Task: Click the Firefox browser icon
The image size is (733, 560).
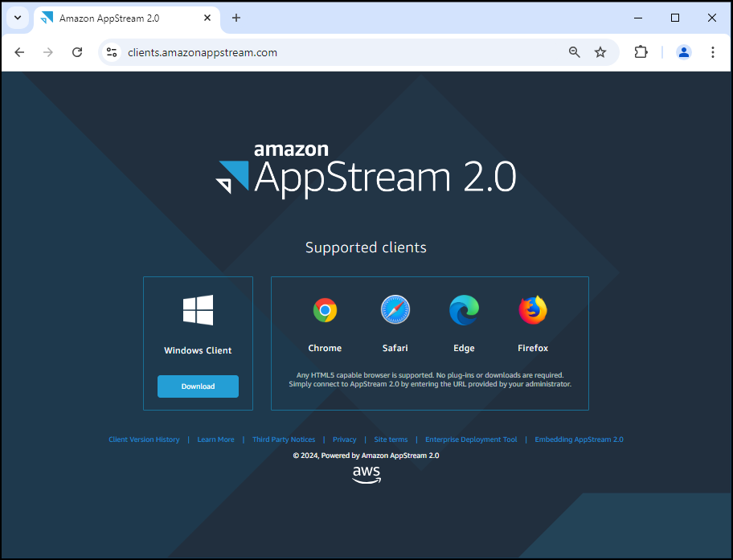Action: click(532, 310)
